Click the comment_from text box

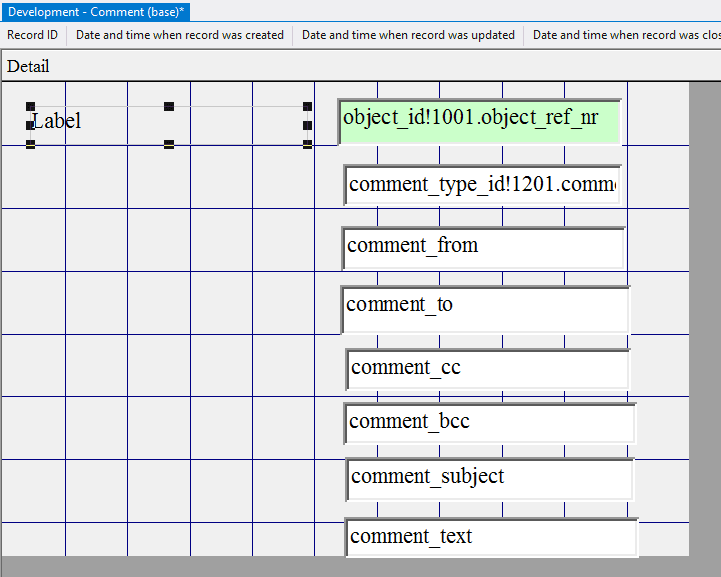(x=483, y=248)
